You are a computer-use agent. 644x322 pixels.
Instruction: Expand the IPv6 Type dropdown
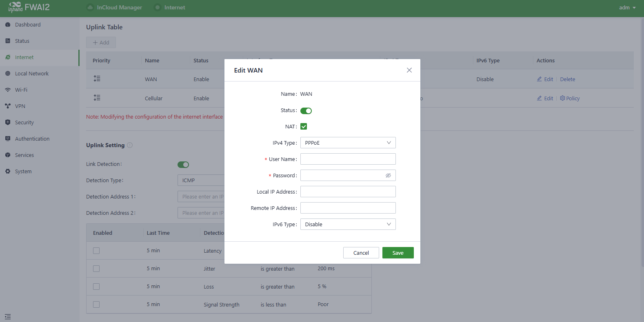(x=348, y=224)
